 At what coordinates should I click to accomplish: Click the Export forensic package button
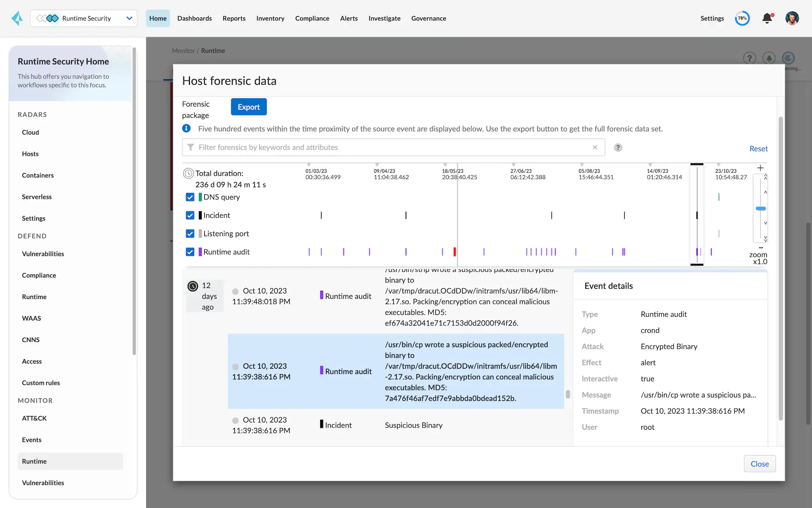coord(248,107)
